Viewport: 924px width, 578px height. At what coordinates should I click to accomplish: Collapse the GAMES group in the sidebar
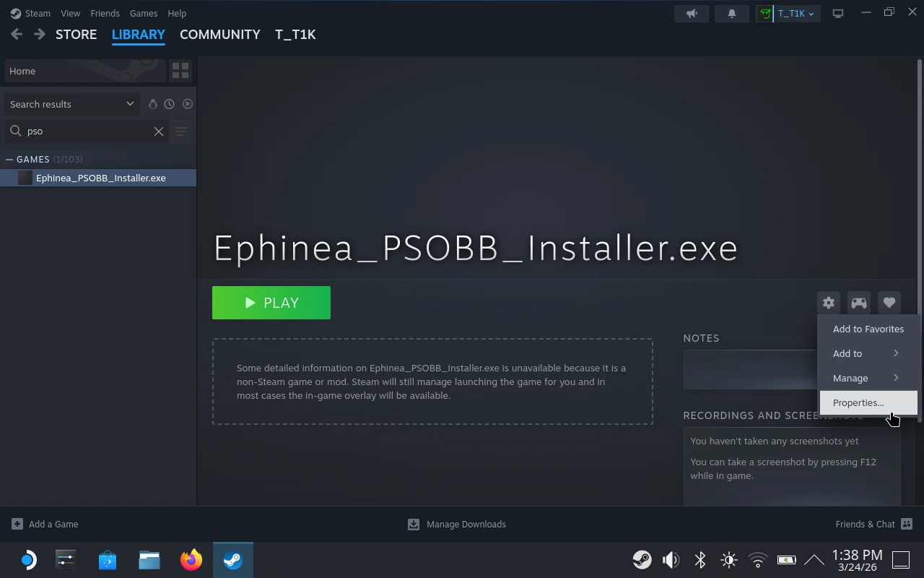click(x=9, y=159)
